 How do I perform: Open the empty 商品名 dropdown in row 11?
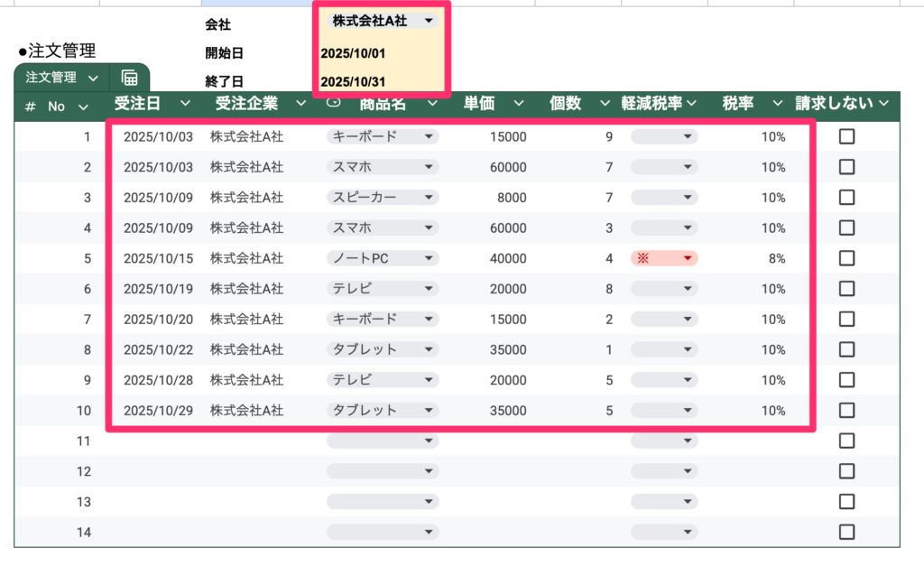(382, 441)
